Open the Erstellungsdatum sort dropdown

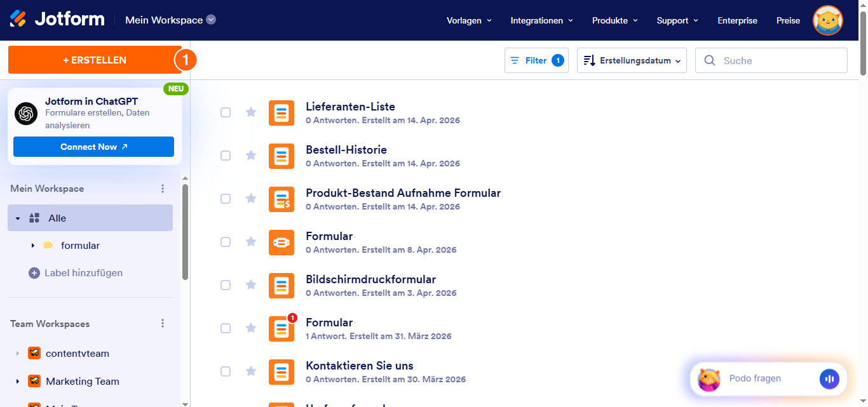click(631, 60)
